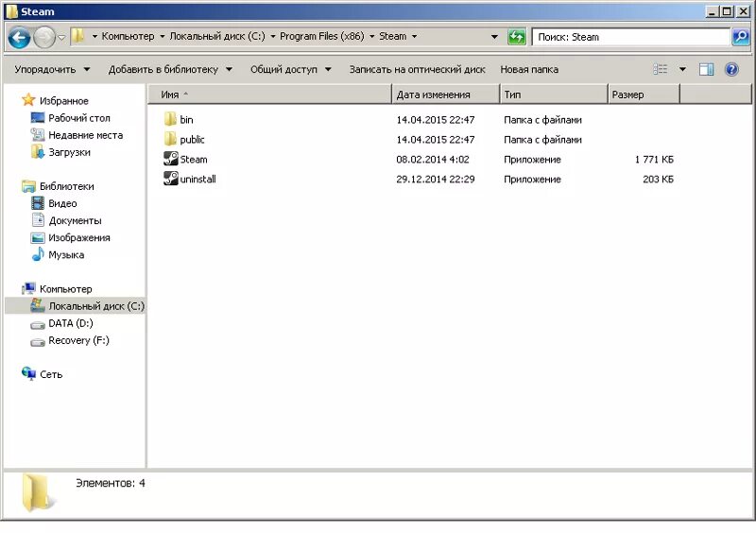Click the 1 771 КБ size value

click(654, 159)
